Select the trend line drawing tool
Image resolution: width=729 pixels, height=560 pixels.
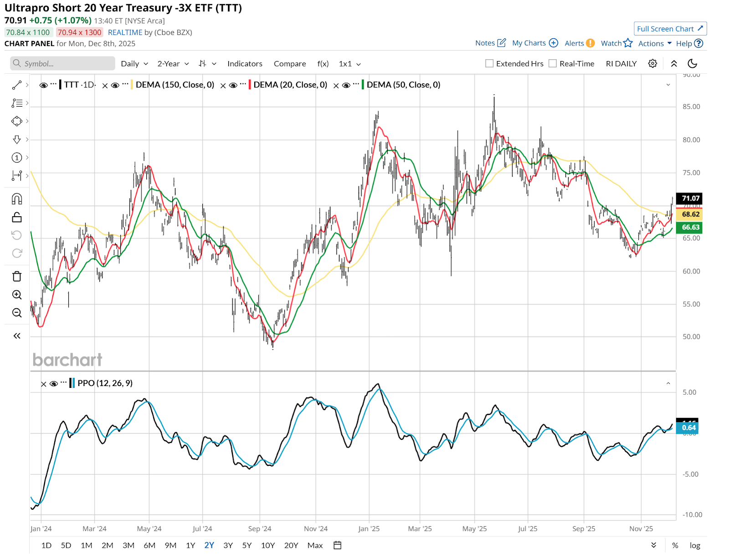(x=17, y=85)
